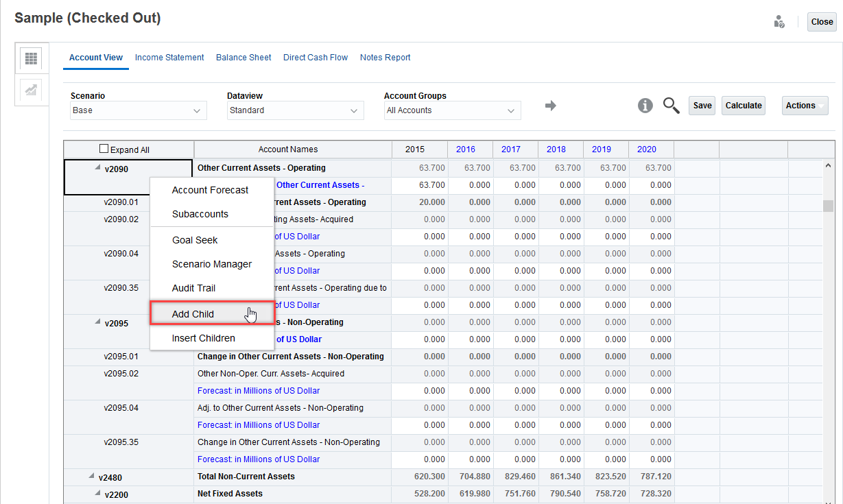Open the Actions dropdown menu
843x504 pixels.
[805, 106]
